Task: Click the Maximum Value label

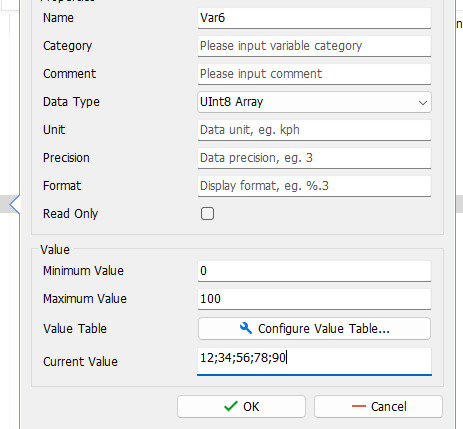Action: (x=85, y=299)
